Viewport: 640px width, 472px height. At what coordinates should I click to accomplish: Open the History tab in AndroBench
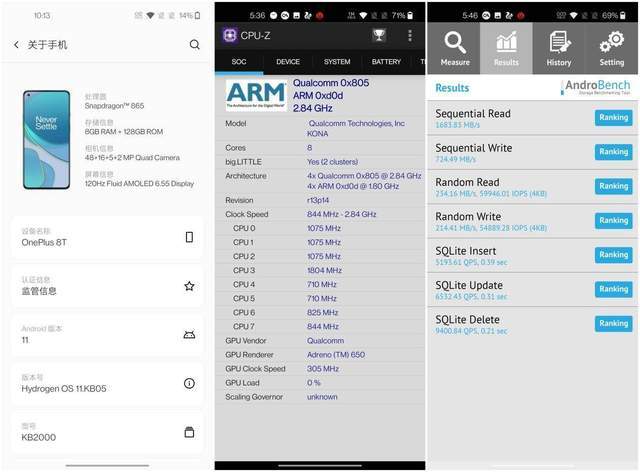[x=559, y=47]
